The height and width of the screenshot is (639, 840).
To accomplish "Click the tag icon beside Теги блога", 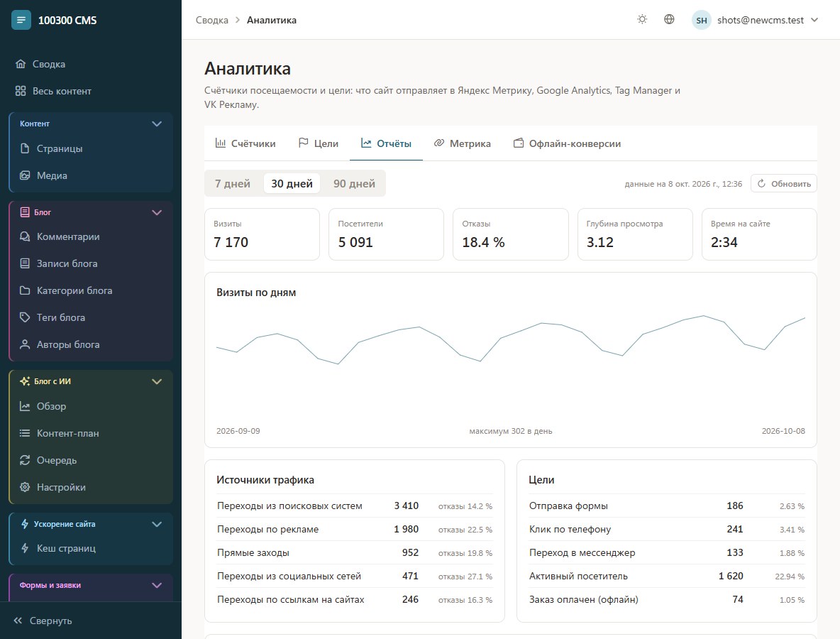I will tap(25, 317).
